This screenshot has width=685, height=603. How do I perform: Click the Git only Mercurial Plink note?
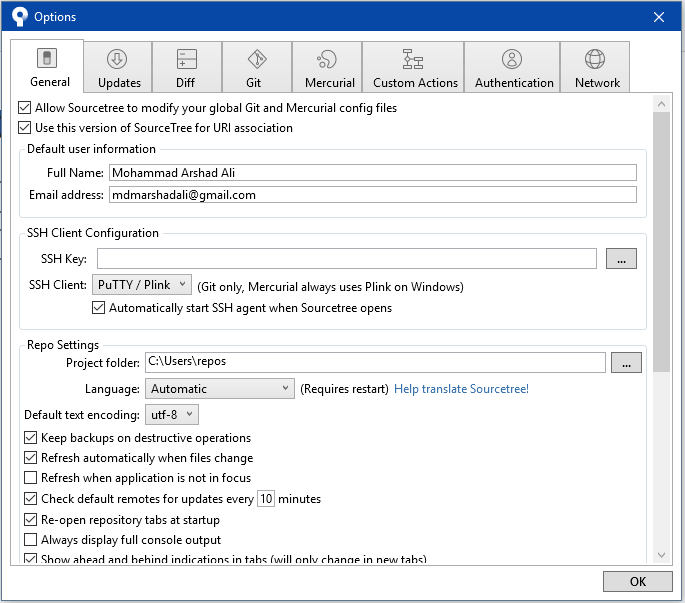click(x=330, y=287)
